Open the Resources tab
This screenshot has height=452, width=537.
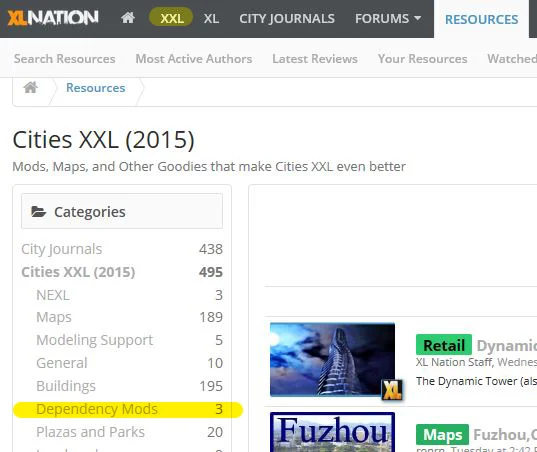click(x=482, y=20)
